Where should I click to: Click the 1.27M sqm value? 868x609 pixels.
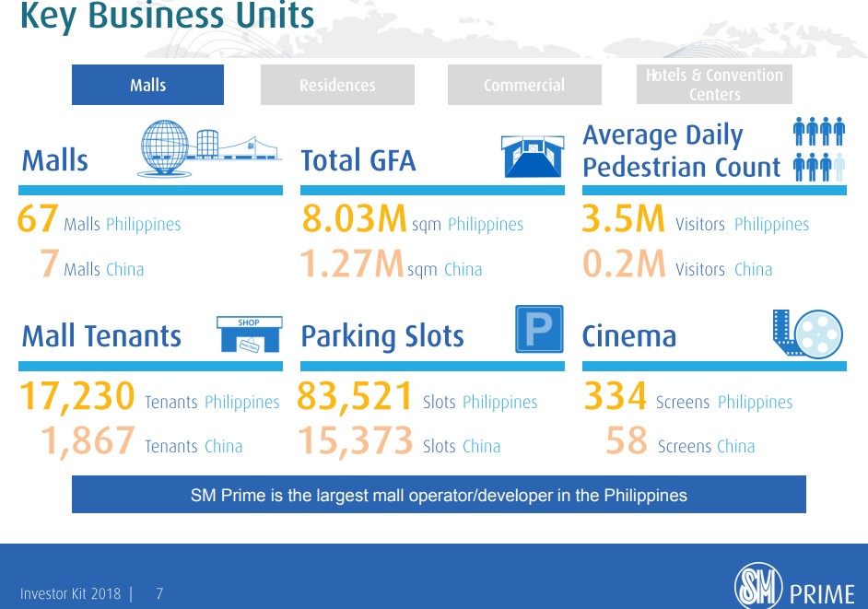[351, 263]
